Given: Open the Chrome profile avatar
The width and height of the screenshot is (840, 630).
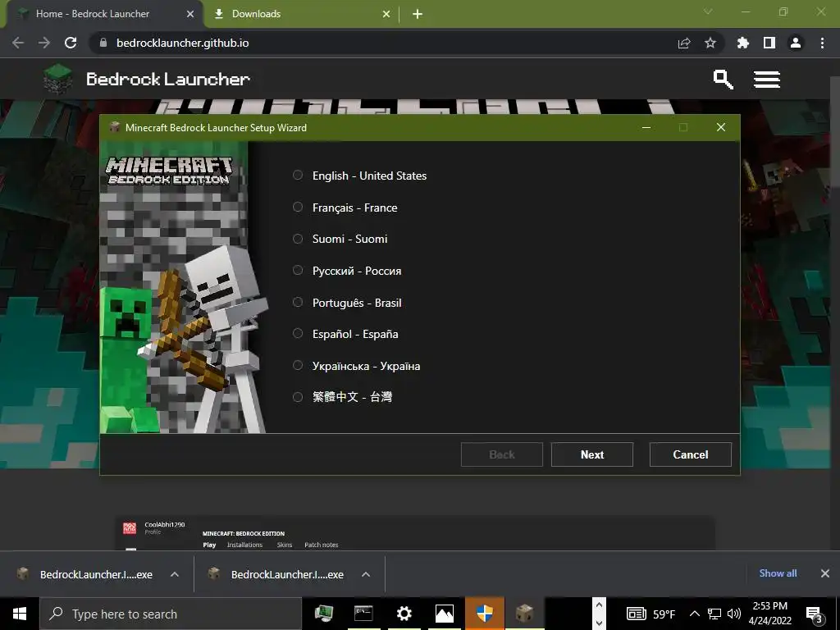Looking at the screenshot, I should click(796, 43).
